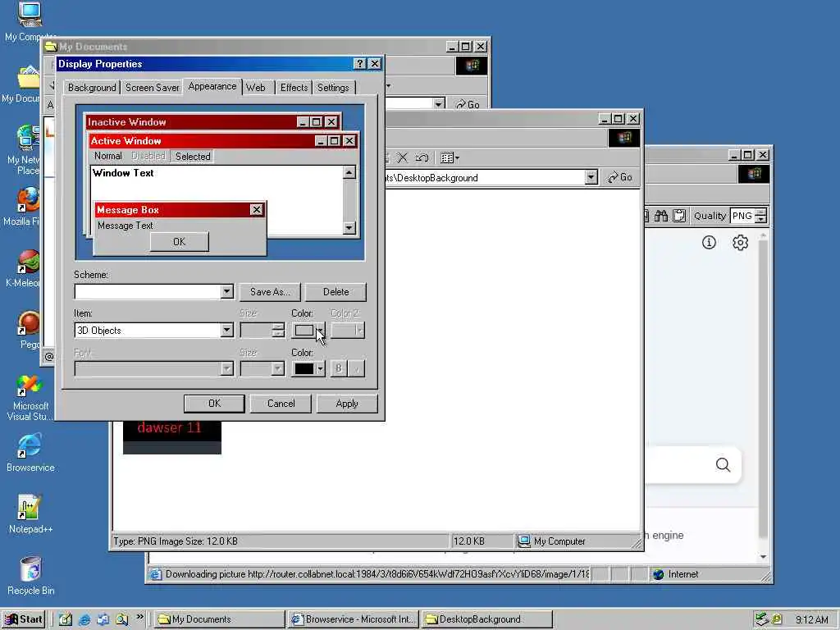Click the Apply button
Screen dimensions: 840x630
point(347,404)
